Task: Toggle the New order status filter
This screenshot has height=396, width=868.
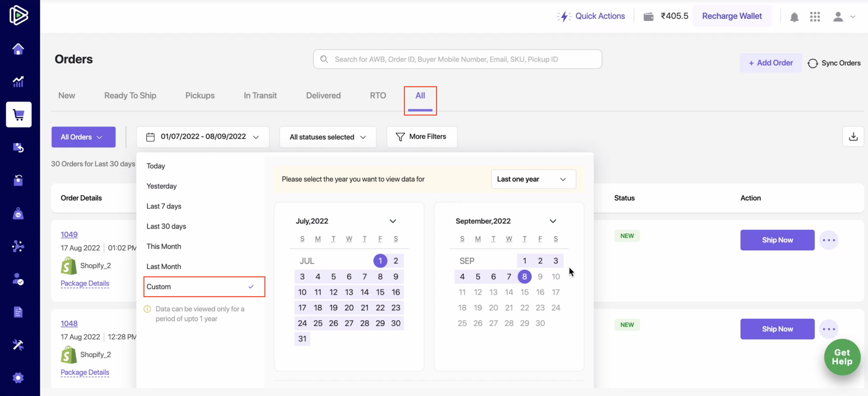Action: click(x=66, y=95)
